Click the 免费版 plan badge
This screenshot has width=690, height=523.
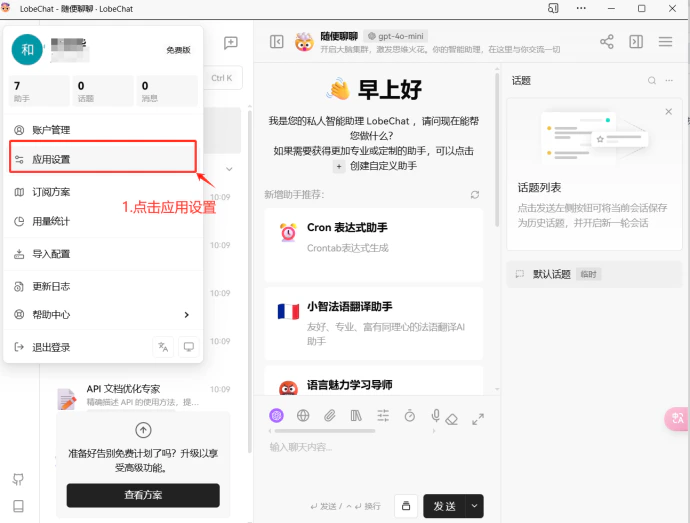tap(178, 50)
